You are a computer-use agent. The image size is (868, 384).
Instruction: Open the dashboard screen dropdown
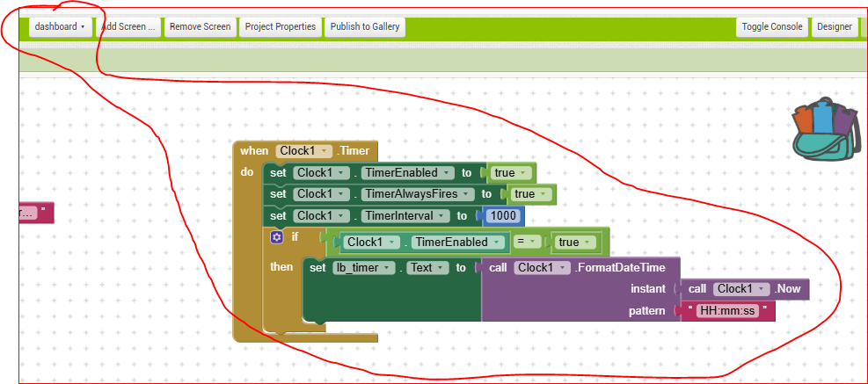click(x=60, y=26)
